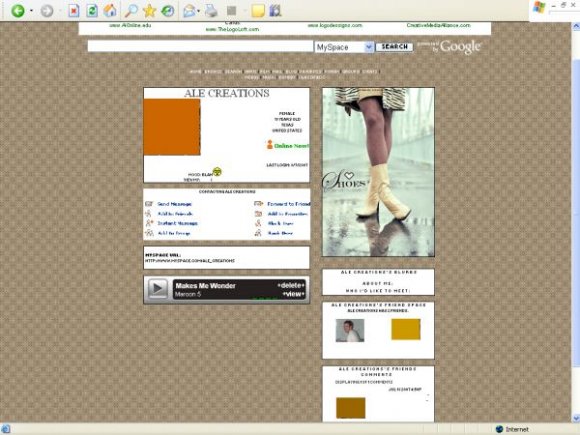
Task: Click the yellow friend picture block
Action: click(x=406, y=329)
